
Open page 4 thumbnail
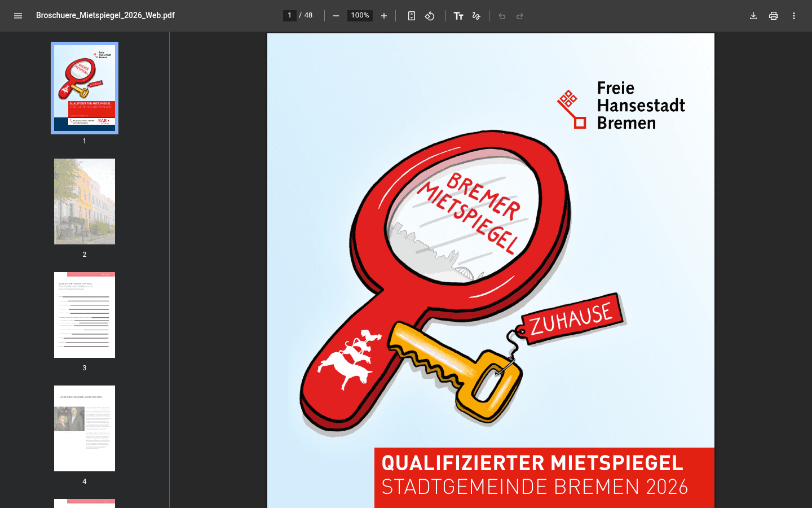tap(85, 428)
